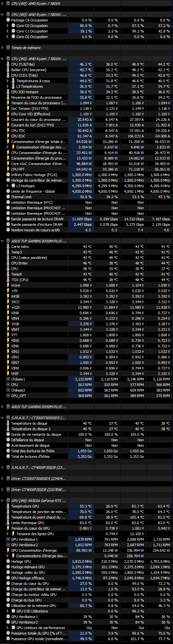
Task: Click the icon for Nombre moyen de cœurs actifs
Action: [x=8, y=230]
